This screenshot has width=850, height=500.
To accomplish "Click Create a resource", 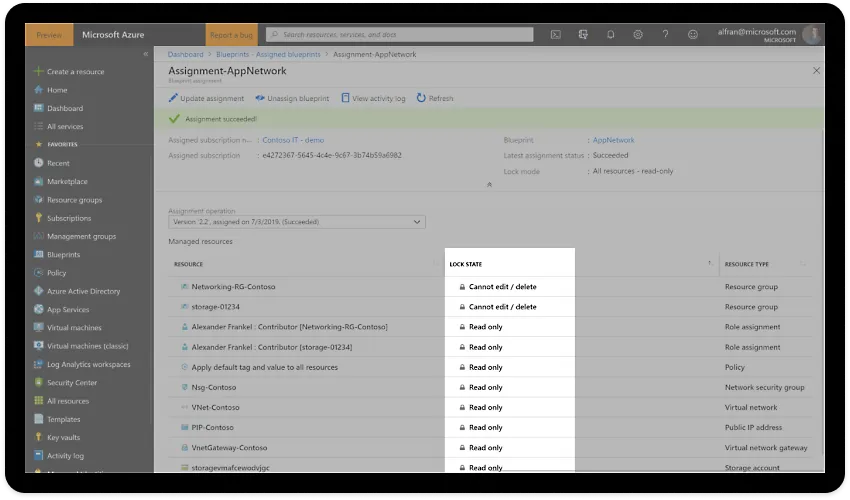I will click(69, 72).
